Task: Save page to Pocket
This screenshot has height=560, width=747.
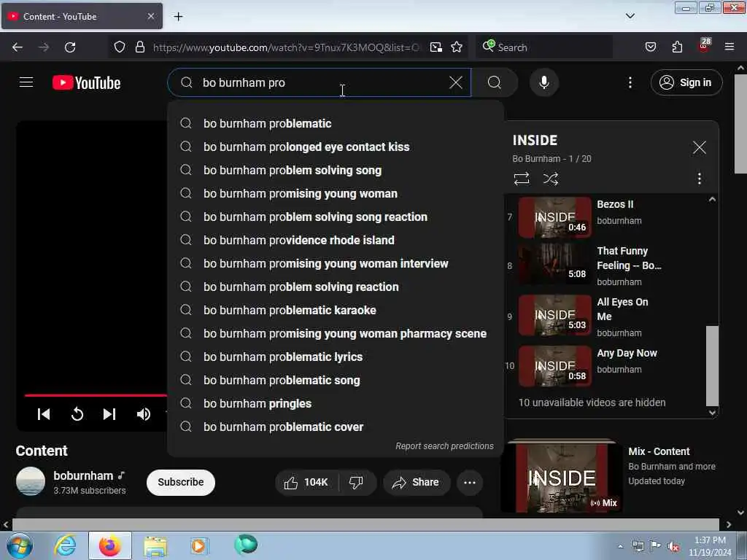Action: tap(650, 47)
